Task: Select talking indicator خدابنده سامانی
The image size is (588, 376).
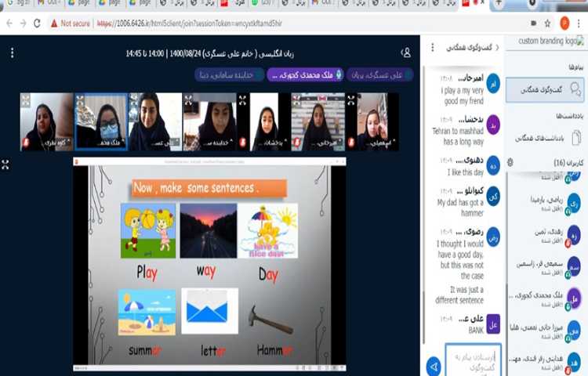Action: 230,75
